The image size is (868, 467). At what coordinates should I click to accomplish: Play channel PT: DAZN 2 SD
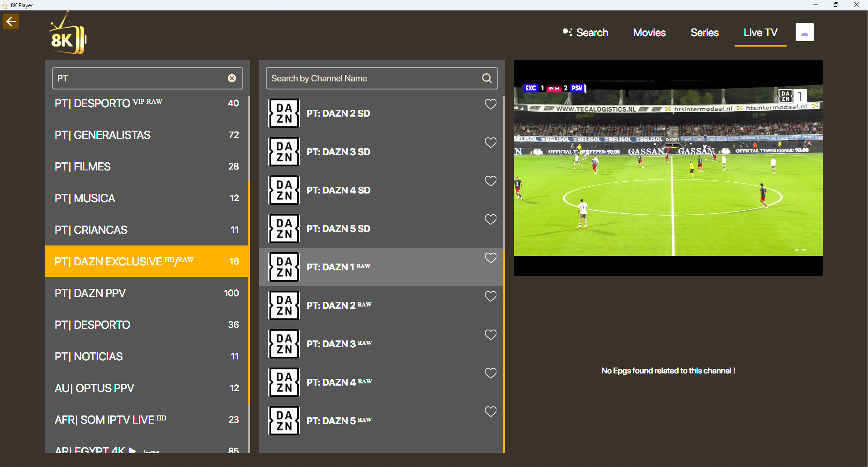click(x=381, y=113)
